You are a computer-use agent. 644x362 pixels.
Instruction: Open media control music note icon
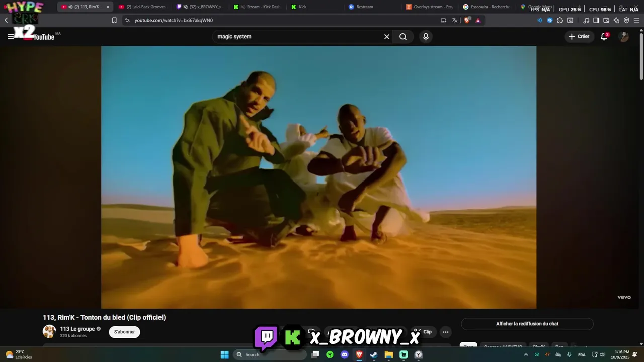(586, 20)
